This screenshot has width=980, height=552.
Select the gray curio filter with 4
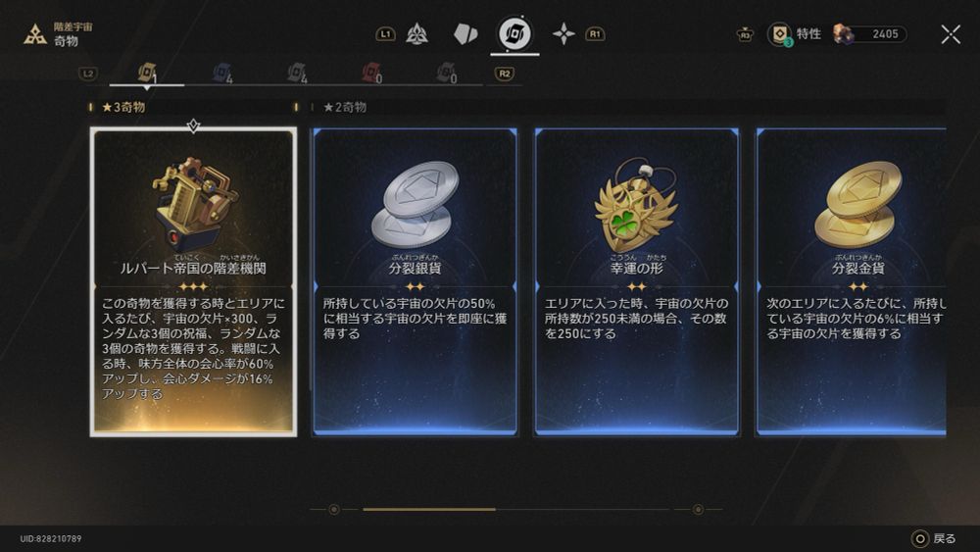[297, 74]
